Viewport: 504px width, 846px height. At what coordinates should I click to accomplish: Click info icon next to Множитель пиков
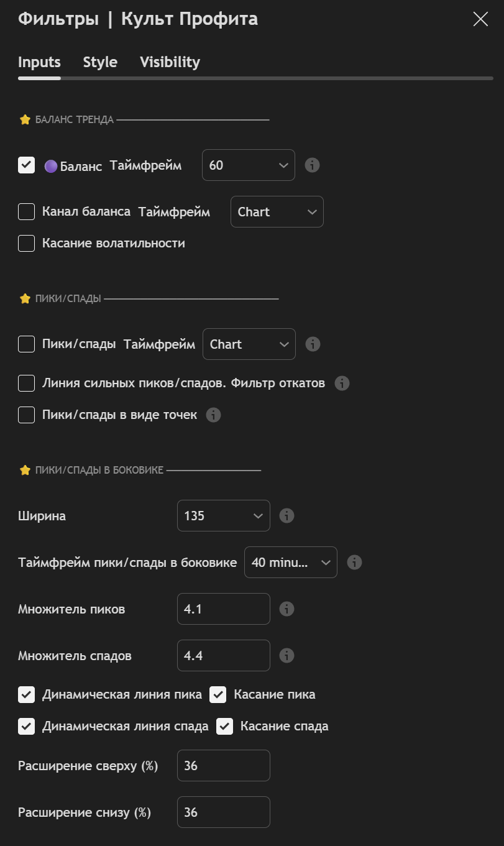point(286,609)
